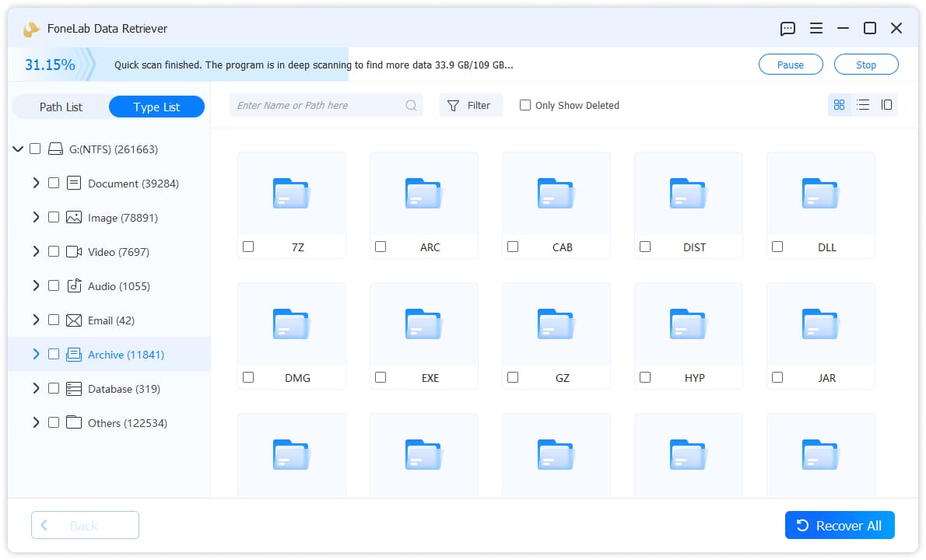
Task: Switch to content preview view icon
Action: [x=886, y=105]
